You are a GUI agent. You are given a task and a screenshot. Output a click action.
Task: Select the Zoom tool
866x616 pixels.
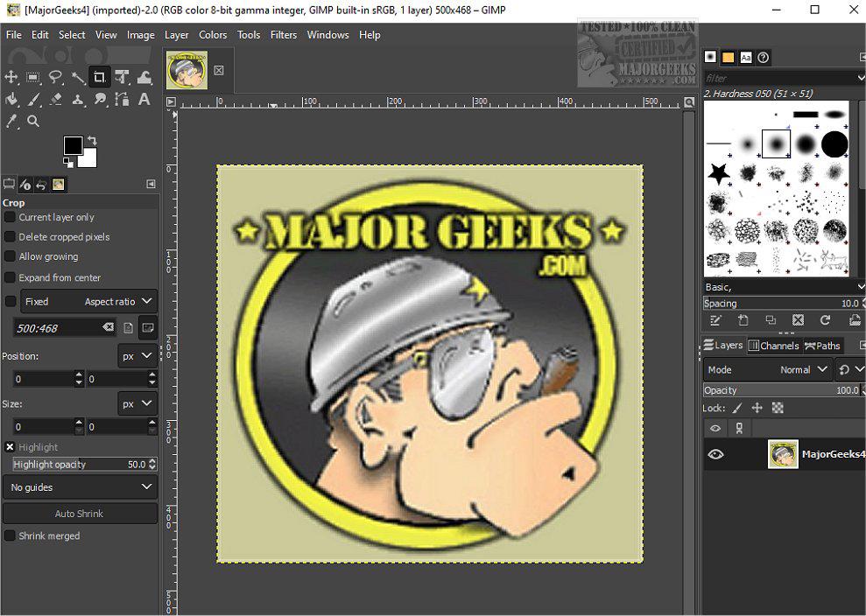point(34,121)
